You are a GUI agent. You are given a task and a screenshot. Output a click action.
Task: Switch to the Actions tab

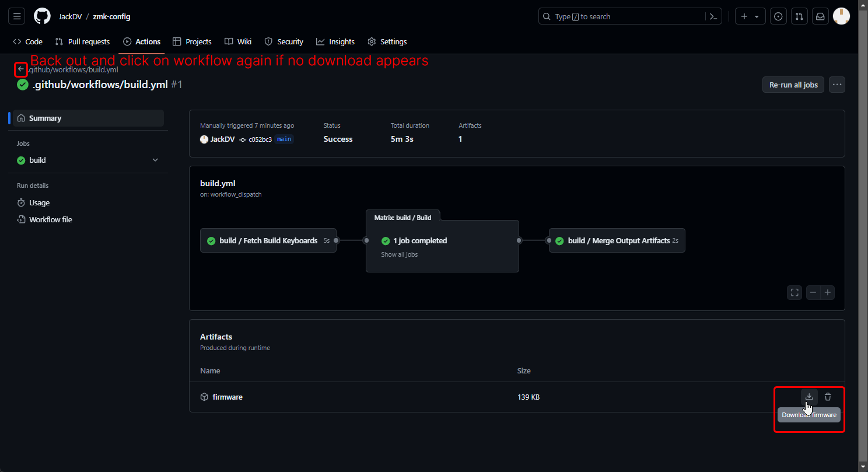(x=142, y=41)
